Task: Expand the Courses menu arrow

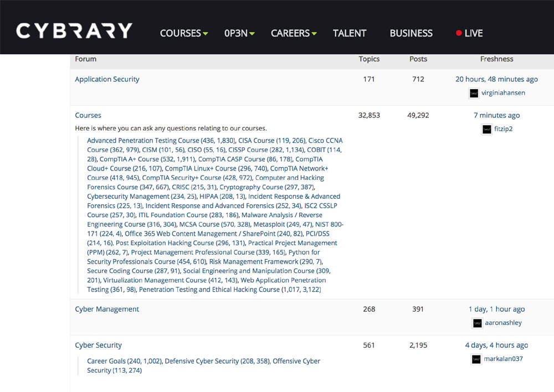Action: 206,34
